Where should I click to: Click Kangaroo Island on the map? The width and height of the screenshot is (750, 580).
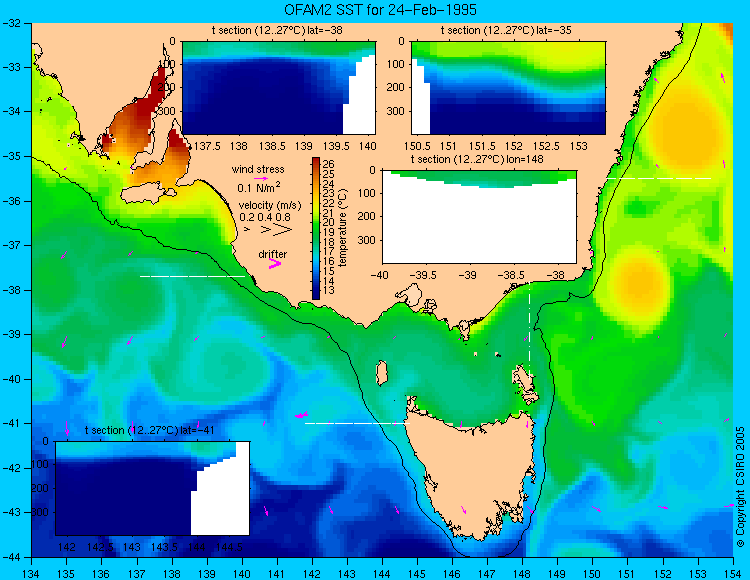coord(148,195)
